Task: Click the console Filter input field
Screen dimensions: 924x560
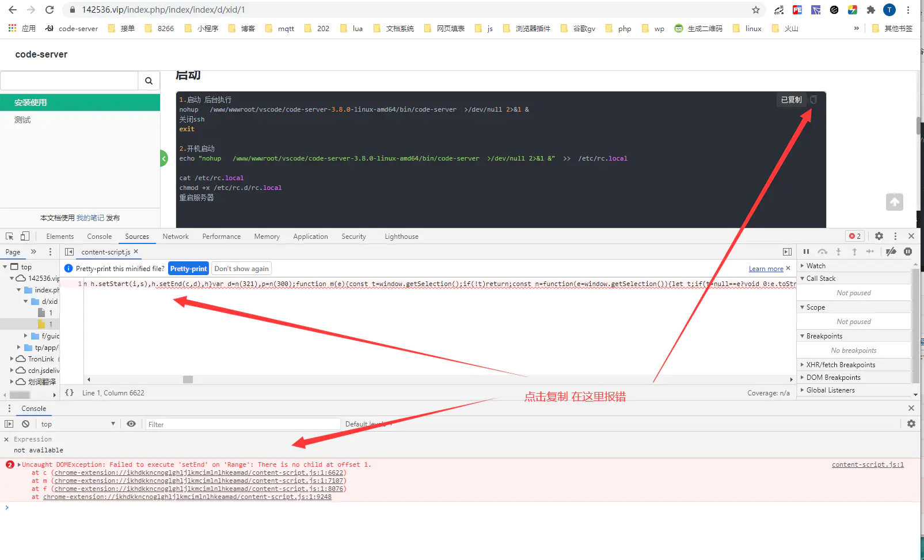Action: point(242,424)
